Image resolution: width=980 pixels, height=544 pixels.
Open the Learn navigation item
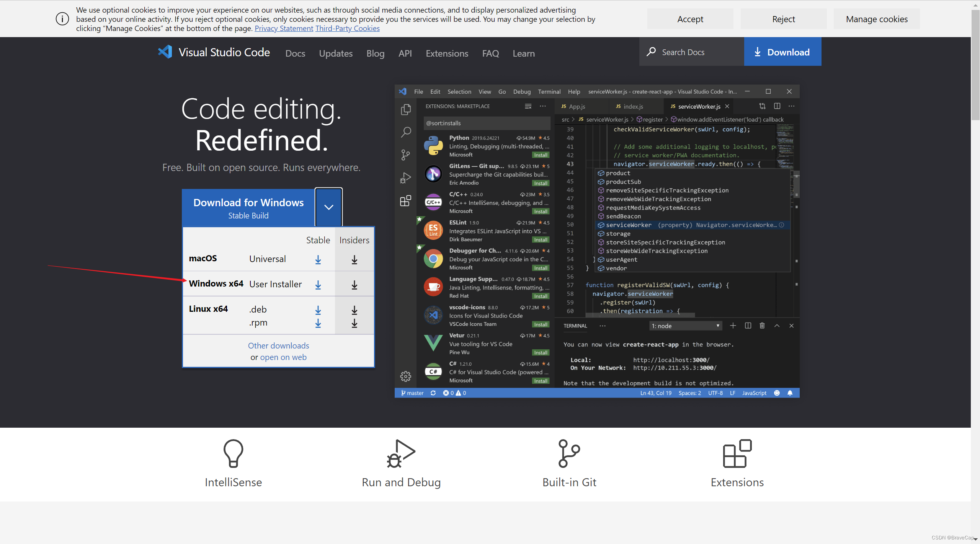pos(524,53)
